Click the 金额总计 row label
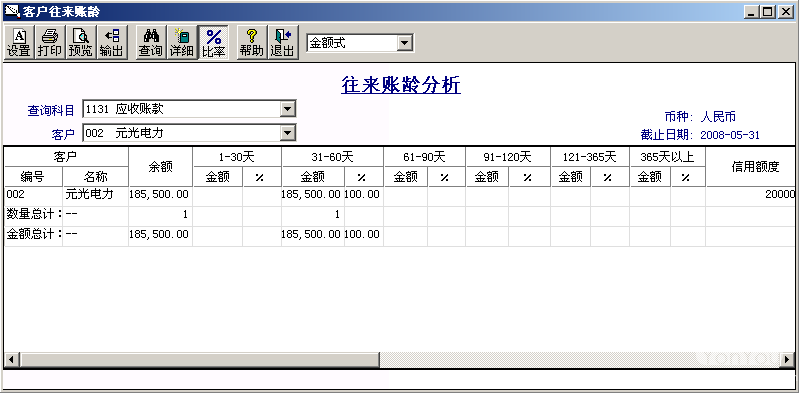 pos(34,234)
